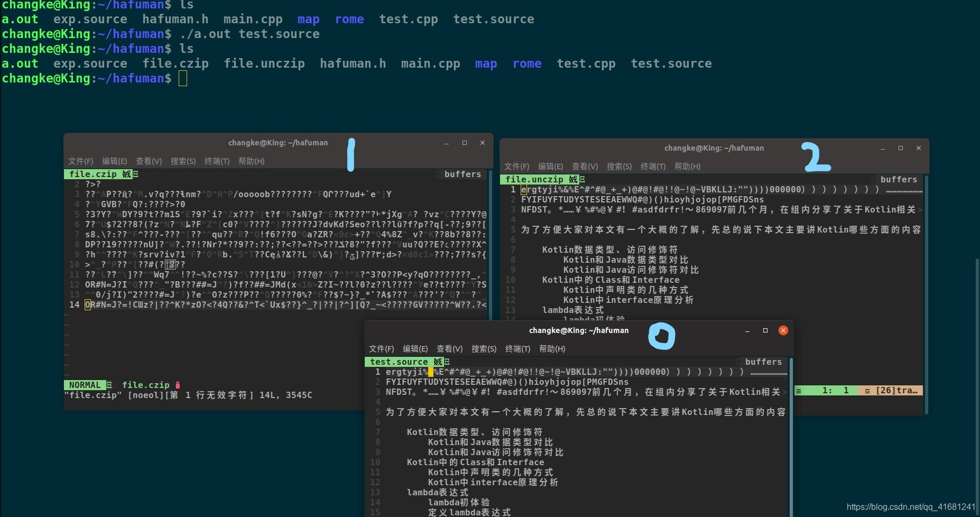Open 编辑(E) menu in file.czip window
The height and width of the screenshot is (517, 980).
[x=114, y=161]
